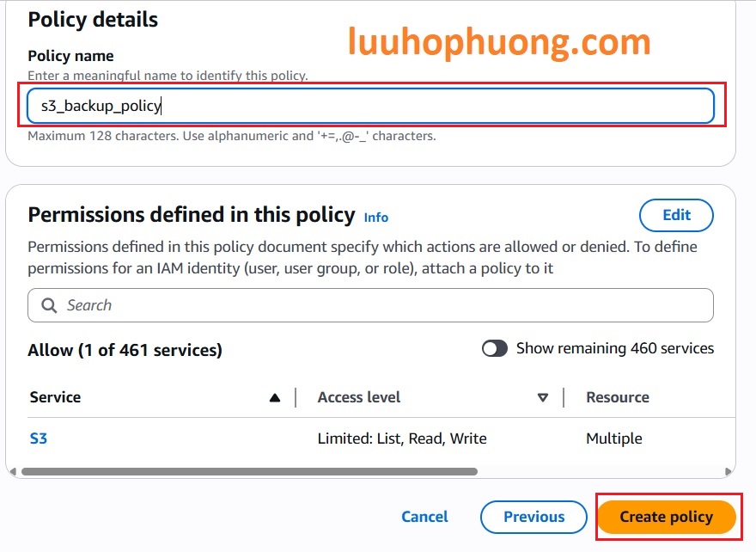Sort by the Service column header
The image size is (756, 552).
pos(55,397)
